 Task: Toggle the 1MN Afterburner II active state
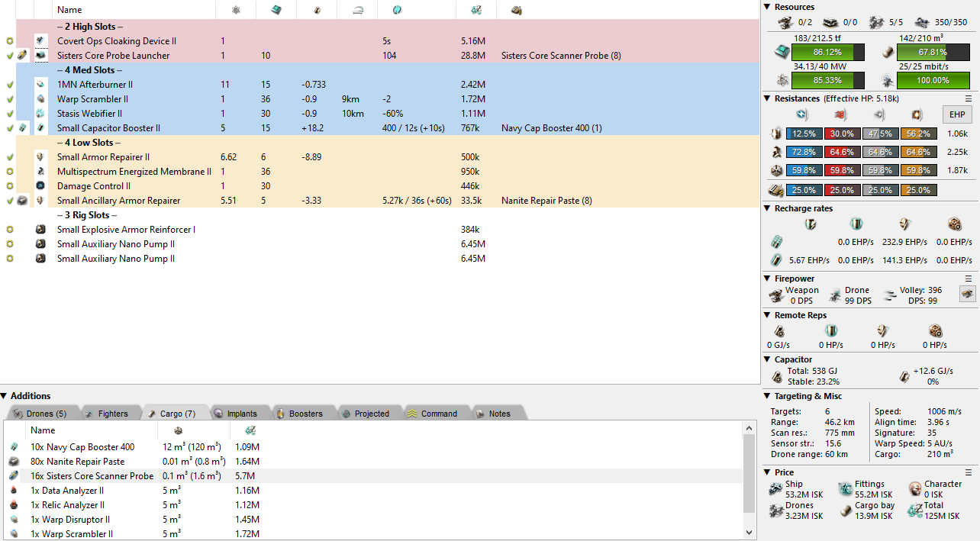pyautogui.click(x=10, y=85)
